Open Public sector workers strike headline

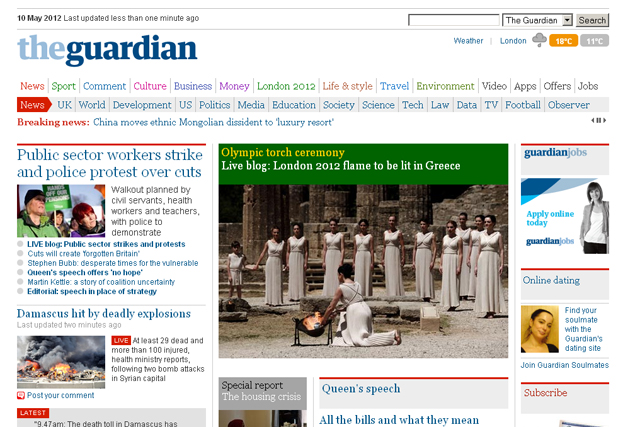(110, 163)
